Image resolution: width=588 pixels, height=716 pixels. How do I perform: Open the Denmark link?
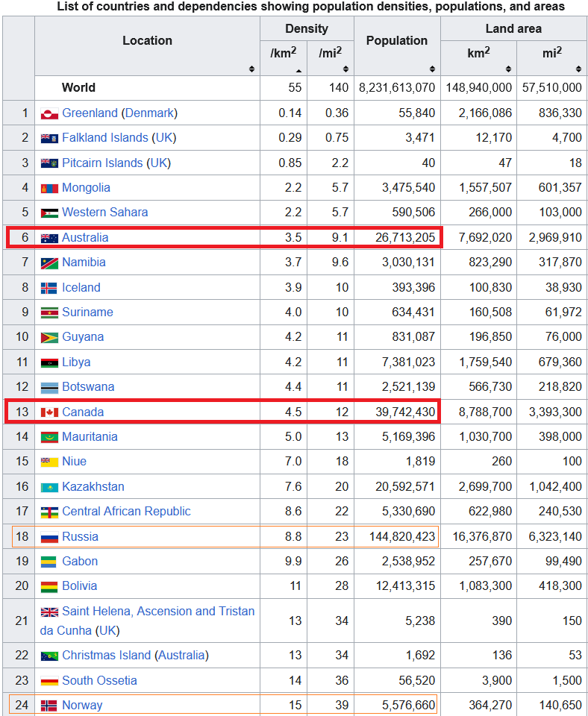[x=149, y=113]
